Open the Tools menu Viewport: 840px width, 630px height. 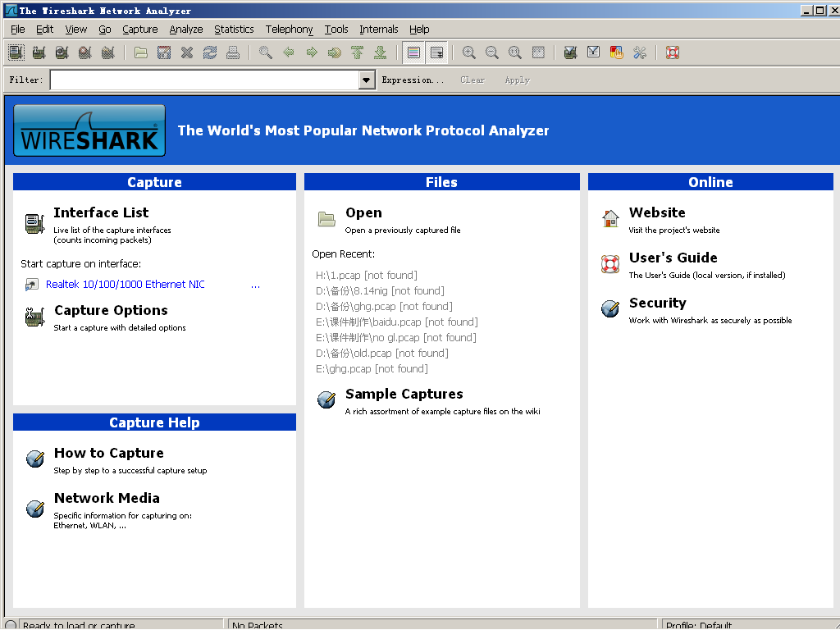pos(336,30)
